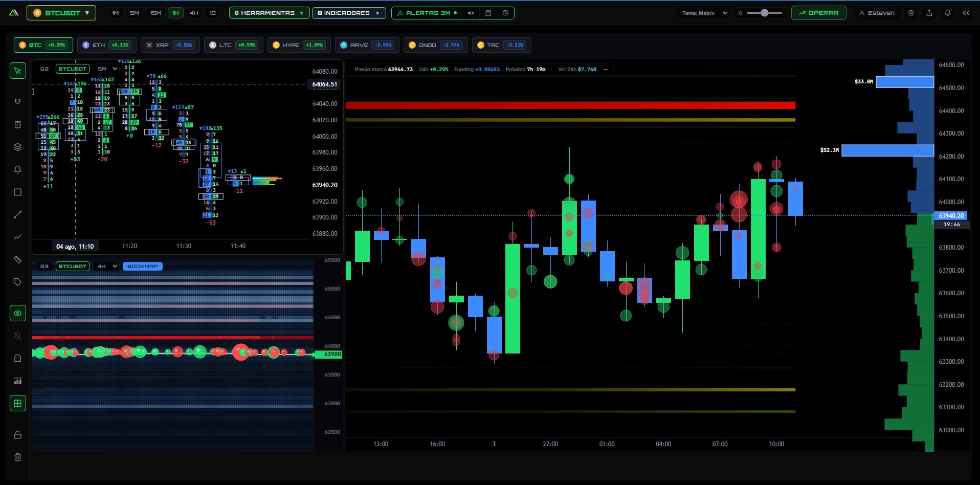Select the ETH ticker chip
The width and height of the screenshot is (980, 485).
tap(106, 45)
